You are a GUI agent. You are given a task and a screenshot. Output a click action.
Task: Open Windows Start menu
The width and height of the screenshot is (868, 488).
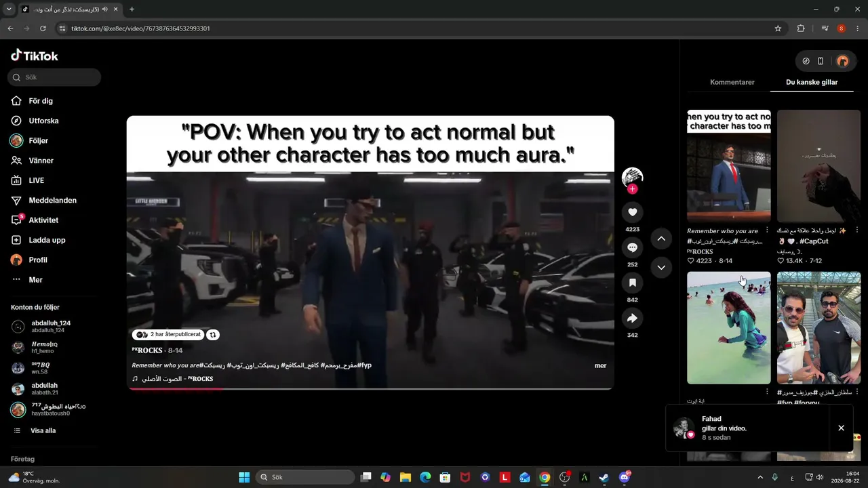[x=244, y=477]
